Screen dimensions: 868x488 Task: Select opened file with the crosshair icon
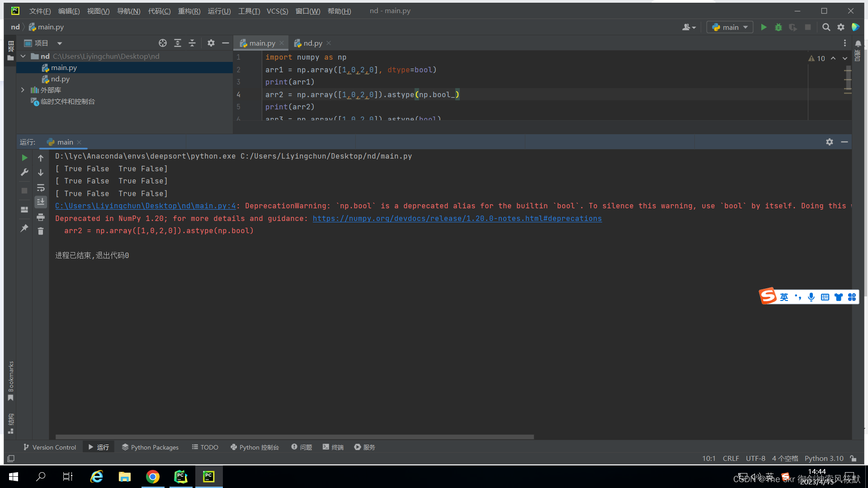163,43
